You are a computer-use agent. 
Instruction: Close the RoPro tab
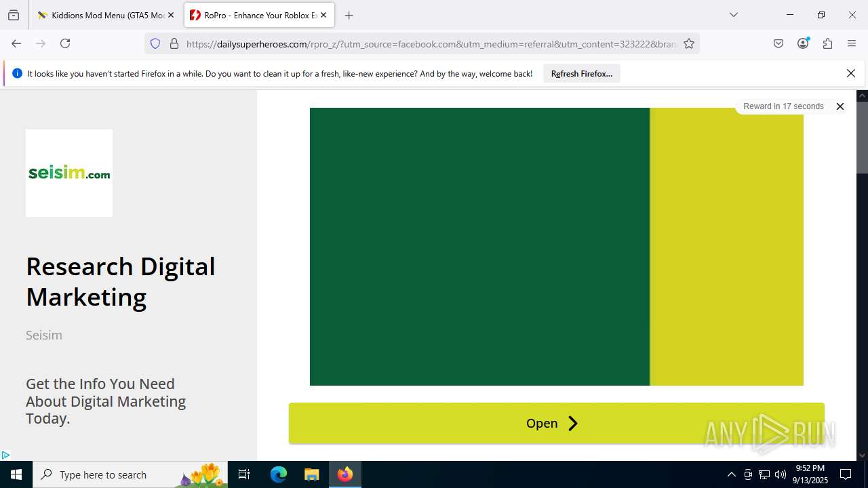[x=323, y=15]
